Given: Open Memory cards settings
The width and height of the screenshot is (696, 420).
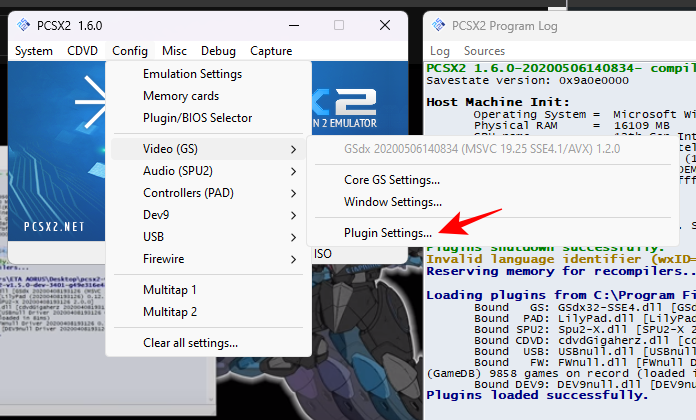Looking at the screenshot, I should pyautogui.click(x=181, y=96).
